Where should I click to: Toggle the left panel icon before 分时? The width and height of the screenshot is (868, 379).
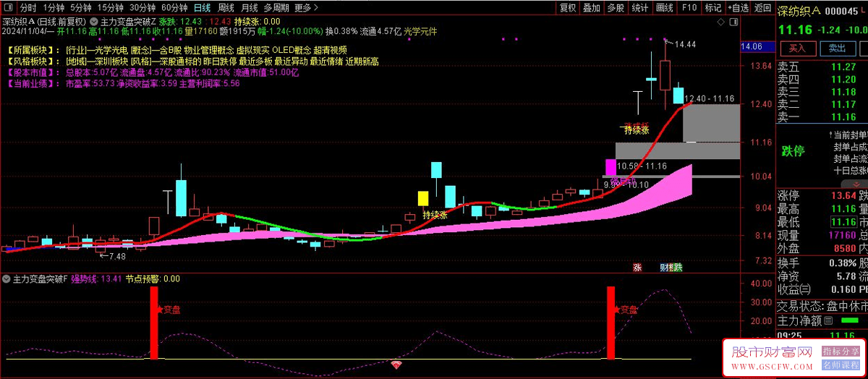(x=8, y=8)
